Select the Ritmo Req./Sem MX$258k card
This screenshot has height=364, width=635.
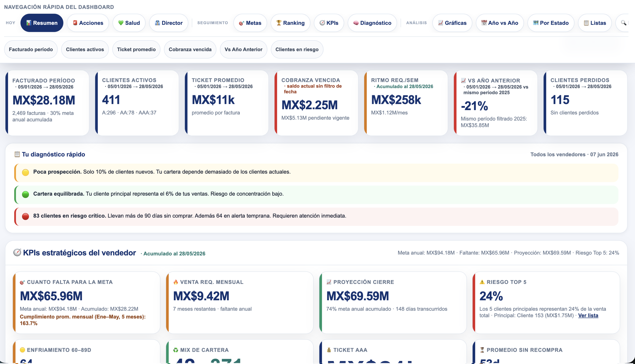[x=406, y=103]
